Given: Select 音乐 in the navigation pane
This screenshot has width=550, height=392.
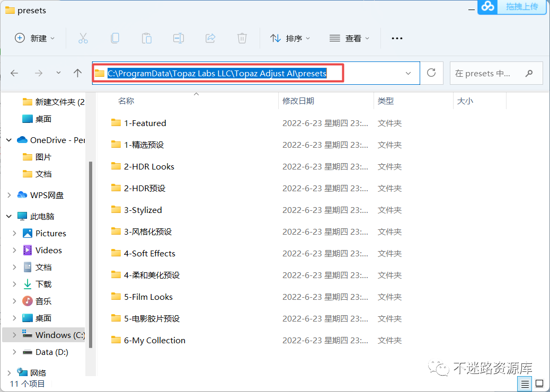Looking at the screenshot, I should [43, 301].
